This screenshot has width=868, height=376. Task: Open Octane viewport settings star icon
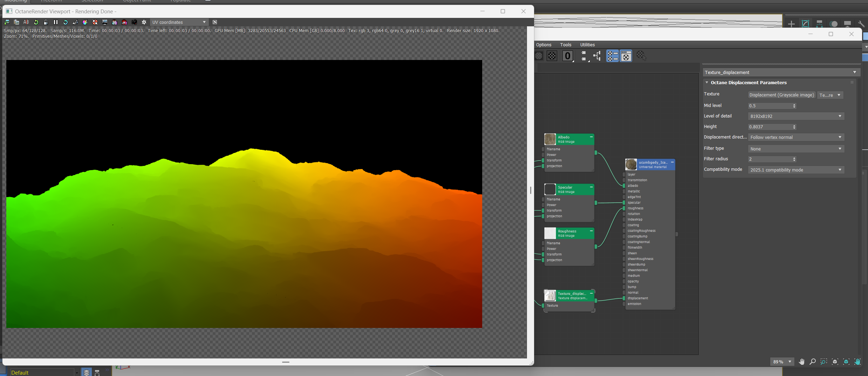[144, 22]
